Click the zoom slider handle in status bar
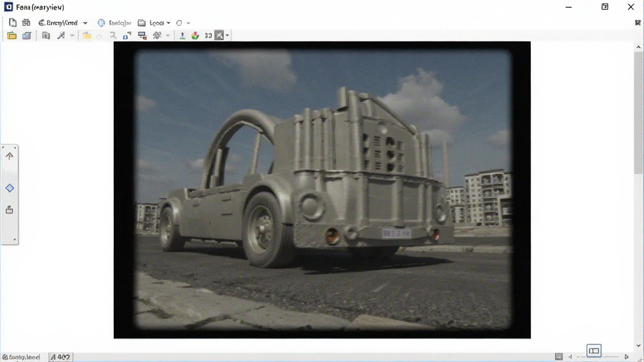The width and height of the screenshot is (644, 362). click(x=594, y=351)
